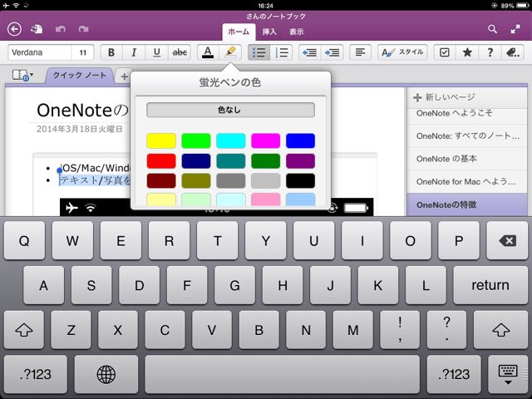Switch to the 挿入 tab
Screen dimensions: 532x399
(269, 32)
